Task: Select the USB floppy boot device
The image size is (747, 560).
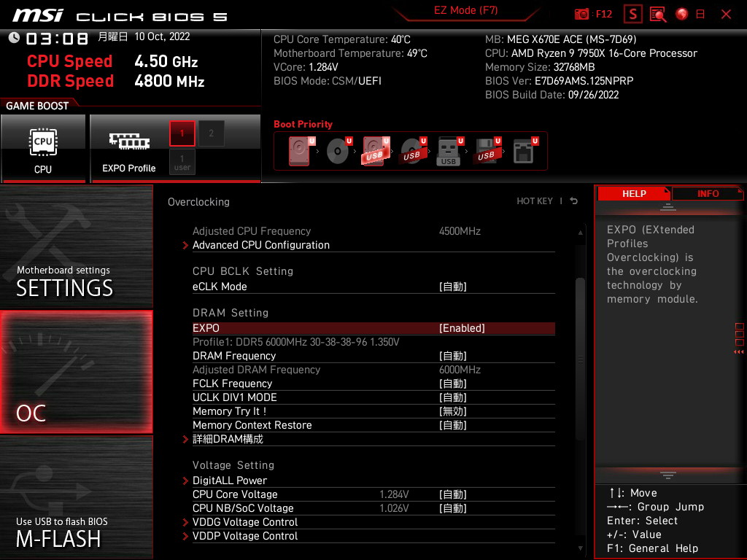Action: 487,151
